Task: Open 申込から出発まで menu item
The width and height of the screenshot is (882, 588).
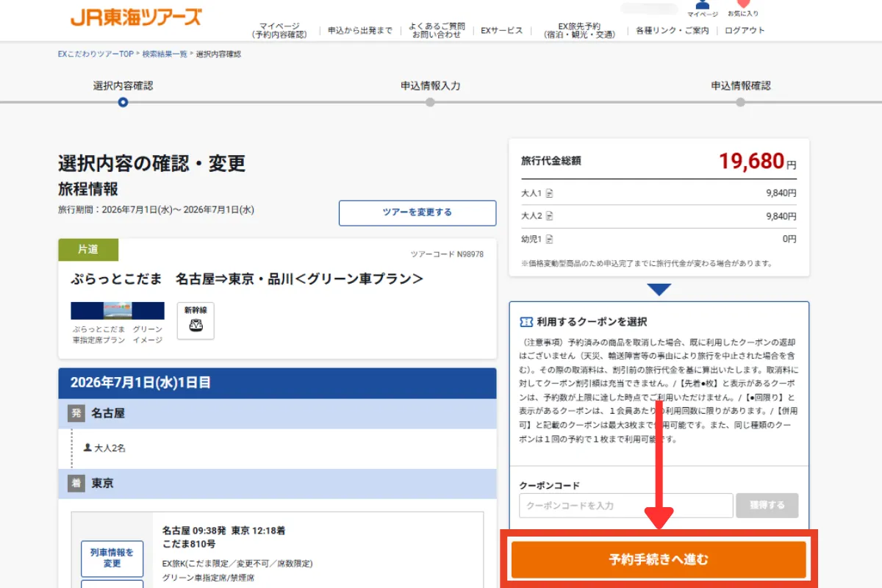Action: pyautogui.click(x=360, y=30)
